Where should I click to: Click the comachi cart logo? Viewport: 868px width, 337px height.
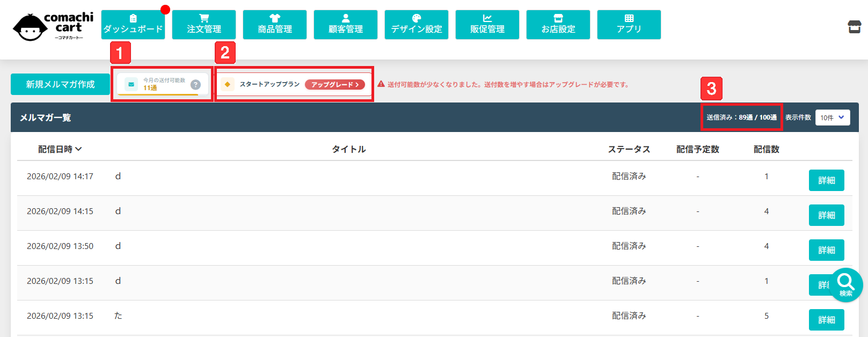[x=53, y=26]
